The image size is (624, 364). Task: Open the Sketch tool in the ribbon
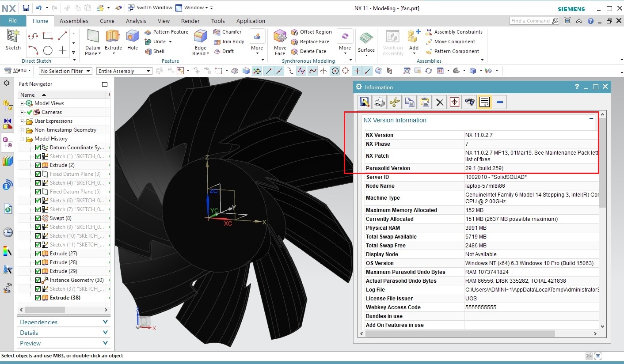(13, 40)
